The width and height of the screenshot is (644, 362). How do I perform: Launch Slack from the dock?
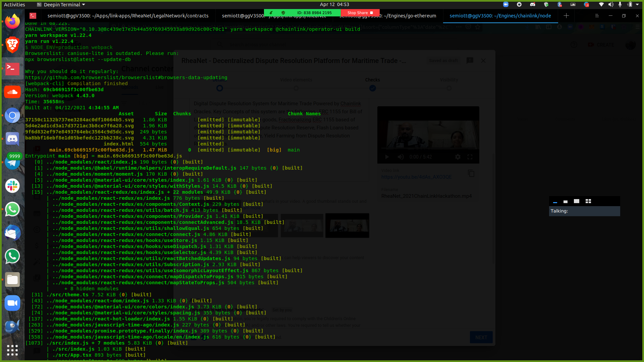click(12, 186)
